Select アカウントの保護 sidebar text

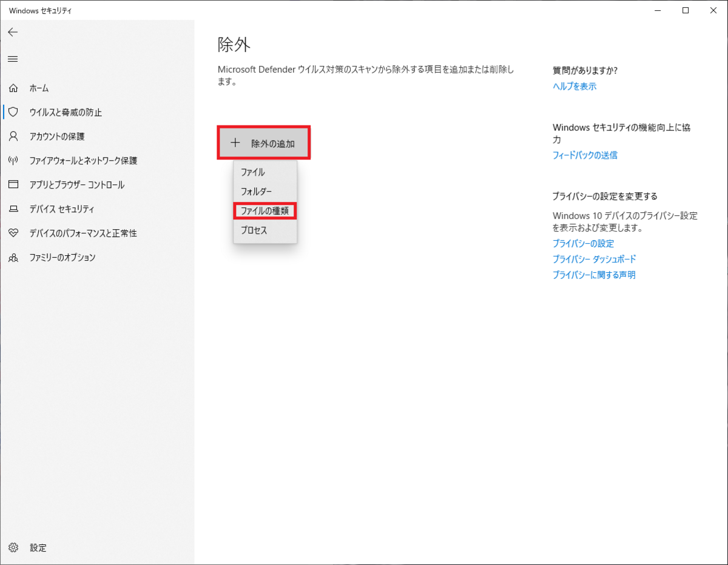(x=57, y=136)
